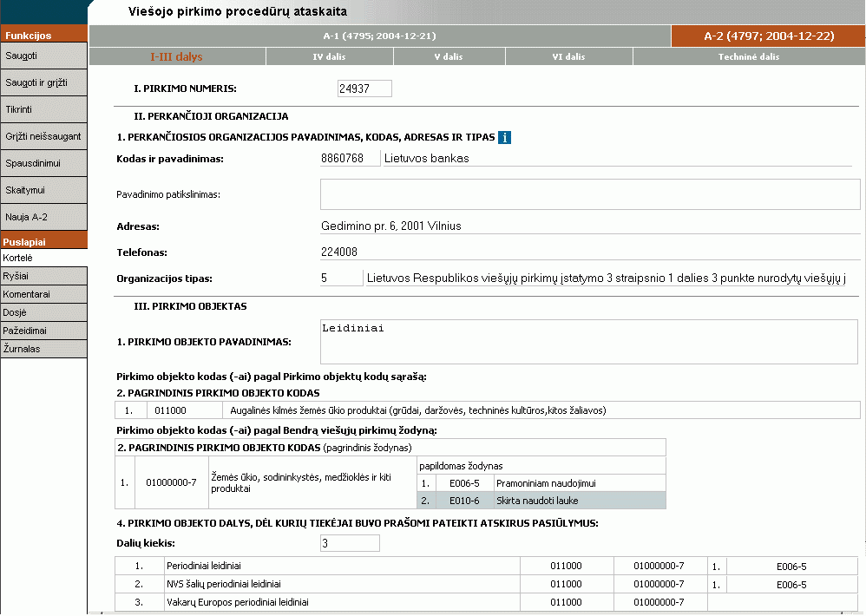Click E006-5 in the NVS šalių row
Image resolution: width=866 pixels, height=616 pixels.
point(791,585)
